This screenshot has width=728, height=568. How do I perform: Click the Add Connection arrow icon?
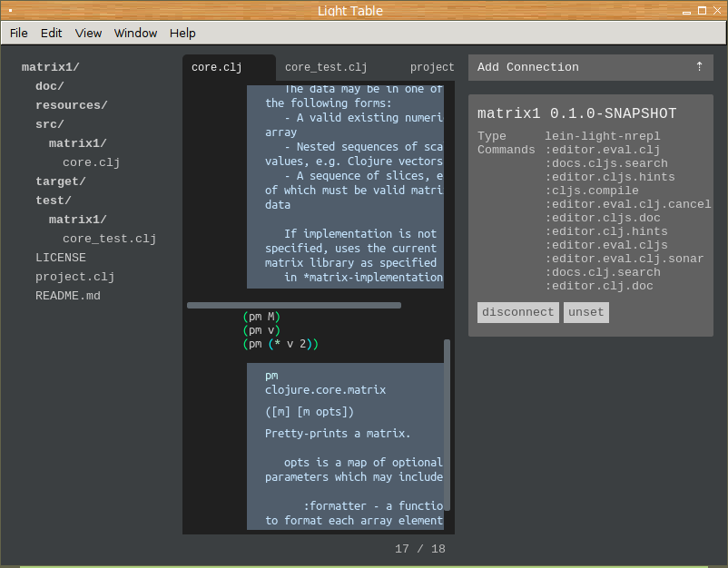pyautogui.click(x=699, y=67)
